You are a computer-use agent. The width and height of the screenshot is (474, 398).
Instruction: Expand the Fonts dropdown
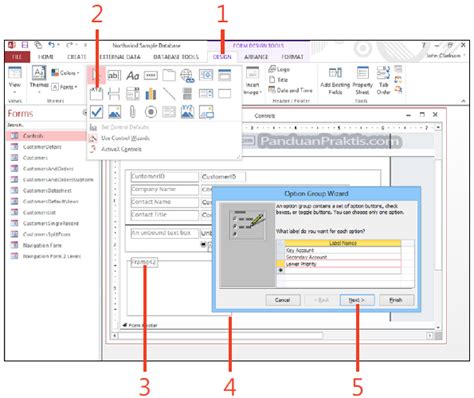[65, 87]
